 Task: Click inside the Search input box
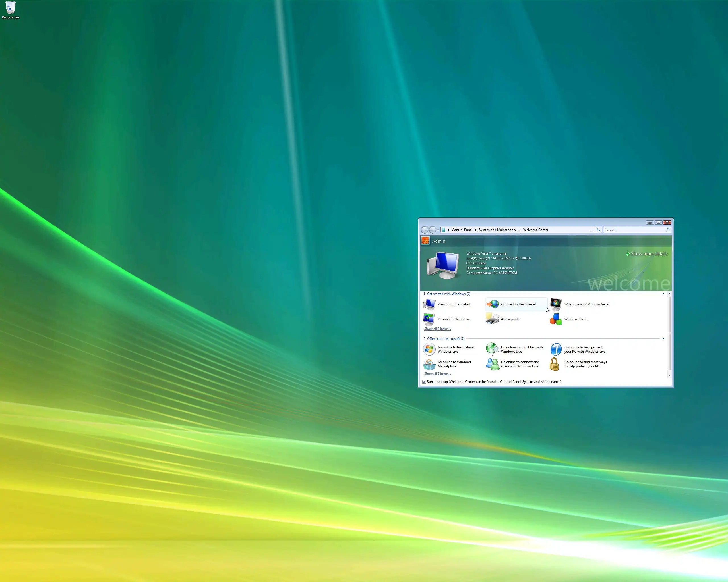634,230
